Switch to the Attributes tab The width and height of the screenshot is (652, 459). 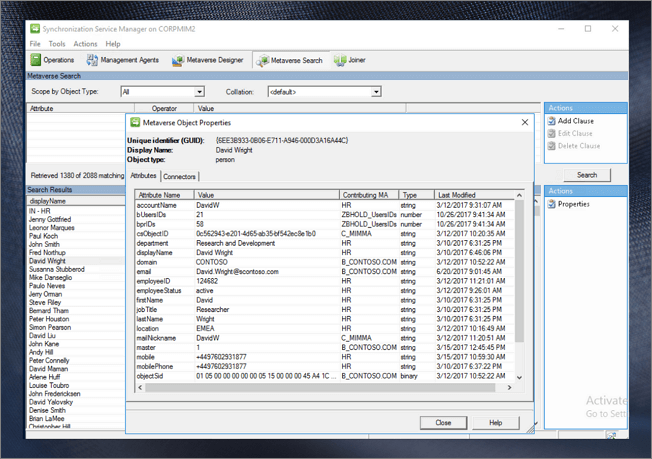pos(143,175)
